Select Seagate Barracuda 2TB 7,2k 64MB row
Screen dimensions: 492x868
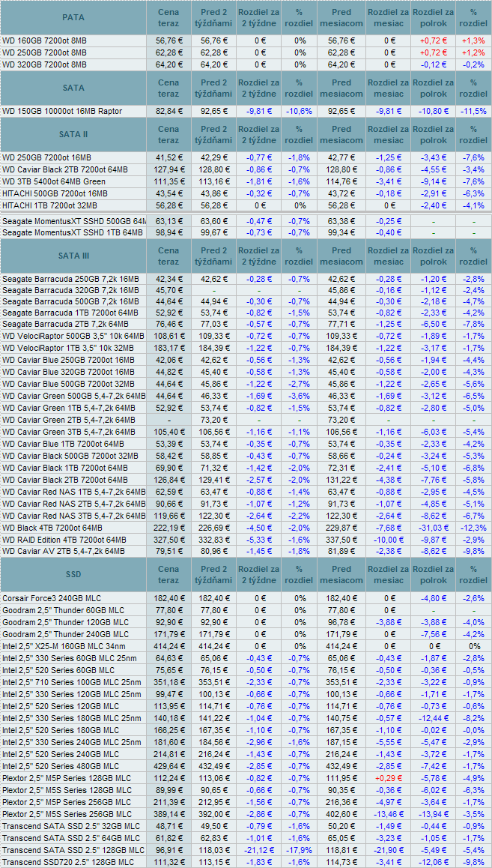[65, 324]
